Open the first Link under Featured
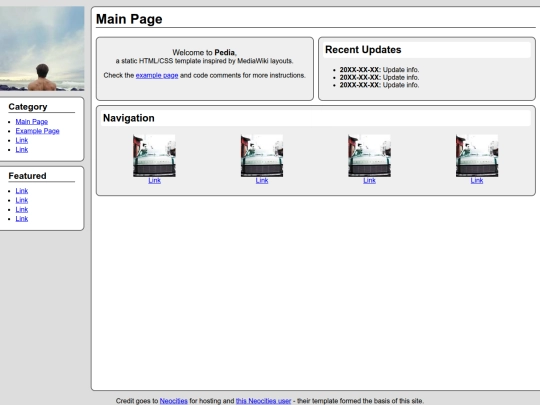This screenshot has width=540, height=405. tap(22, 191)
